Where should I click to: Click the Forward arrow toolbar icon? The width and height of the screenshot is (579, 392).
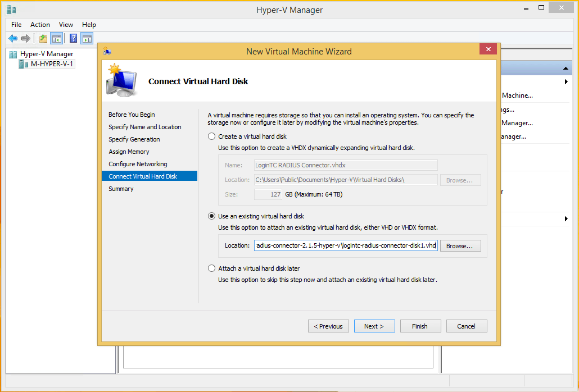(x=25, y=38)
